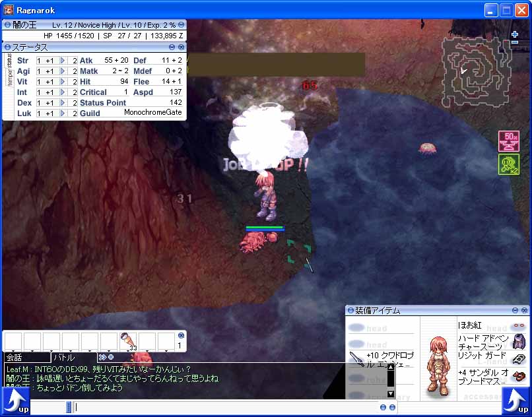Switch to the バトル chat tab
Image resolution: width=532 pixels, height=417 pixels.
click(73, 357)
